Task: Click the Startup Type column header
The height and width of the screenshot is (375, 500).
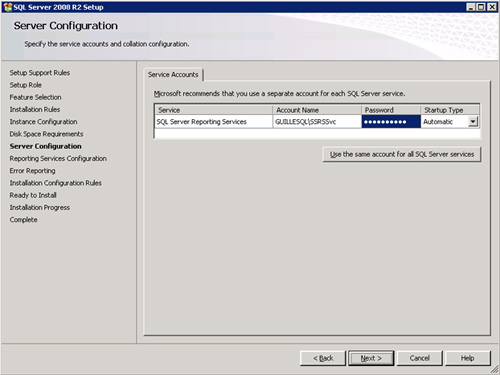Action: pos(450,110)
